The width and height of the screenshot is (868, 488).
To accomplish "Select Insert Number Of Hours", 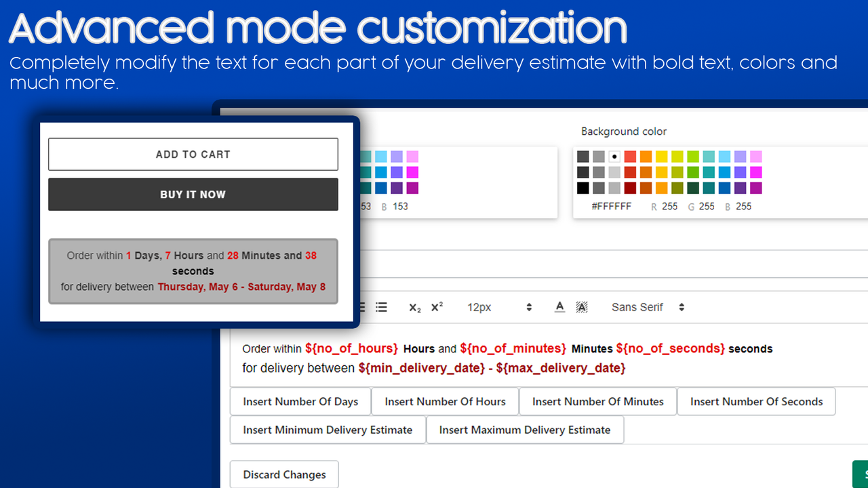I will point(445,401).
